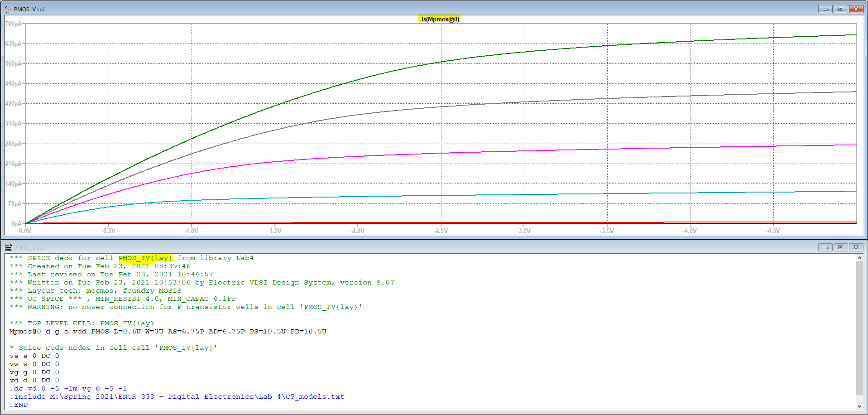Click the Is(Mpmos@0) trace label

click(x=440, y=19)
